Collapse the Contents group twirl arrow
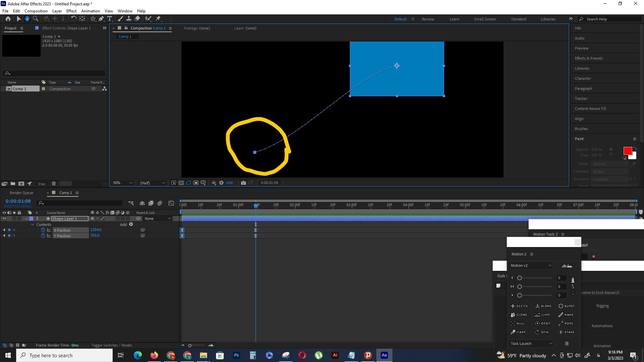This screenshot has height=362, width=644. 33,225
